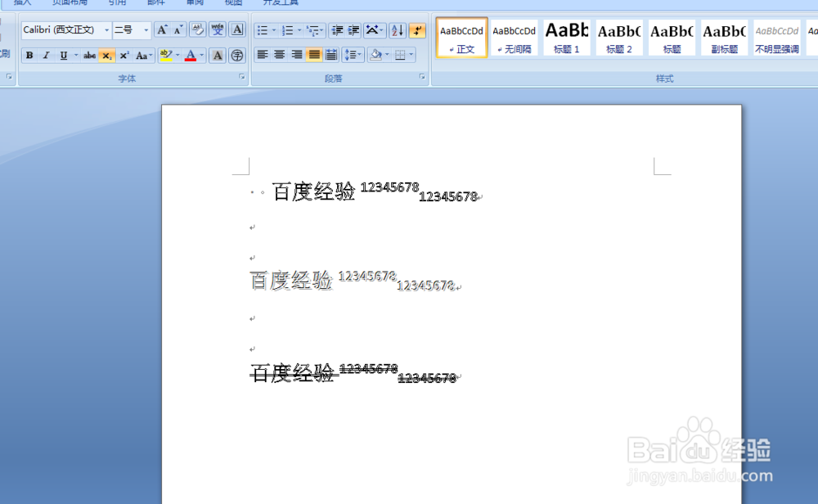
Task: Open the font color dropdown arrow
Action: point(202,56)
